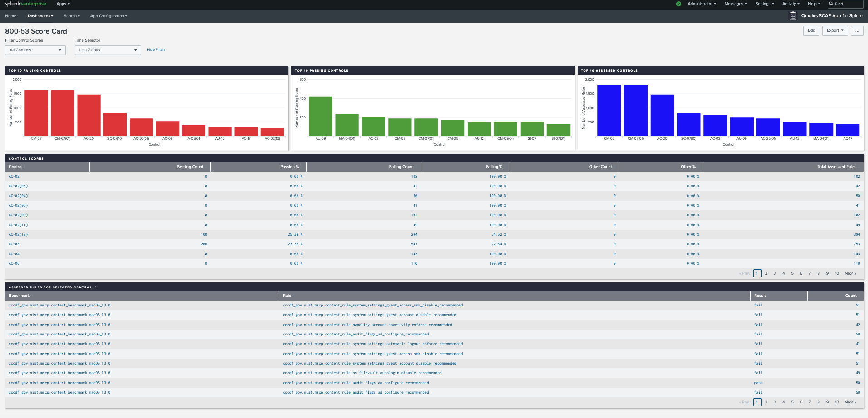The image size is (868, 418).
Task: Open the Messages dropdown
Action: [736, 4]
